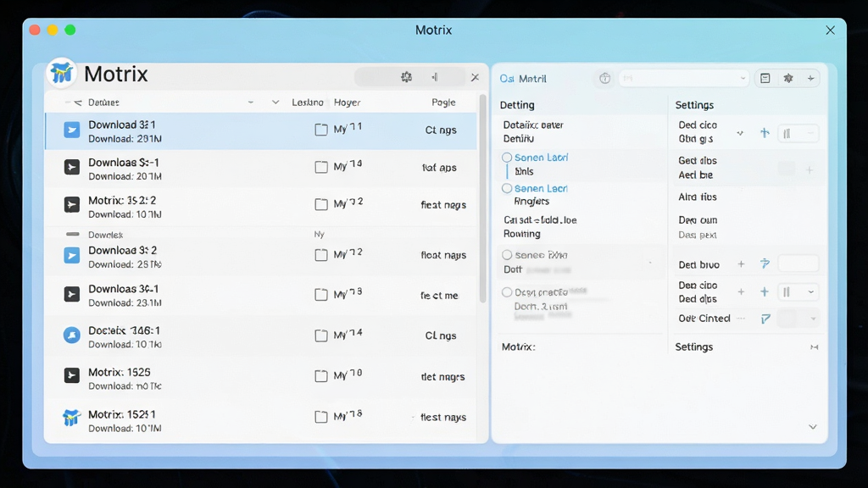Click the play icon for Download 3:2
The image size is (868, 488).
(x=71, y=256)
